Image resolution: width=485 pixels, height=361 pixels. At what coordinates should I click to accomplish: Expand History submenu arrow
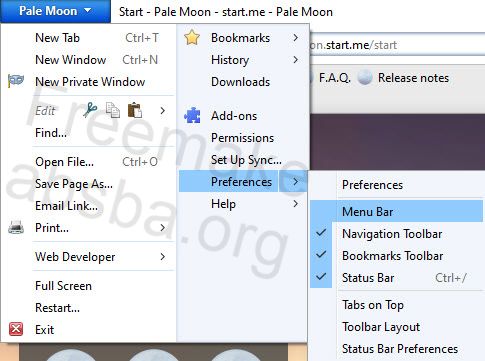coord(296,60)
